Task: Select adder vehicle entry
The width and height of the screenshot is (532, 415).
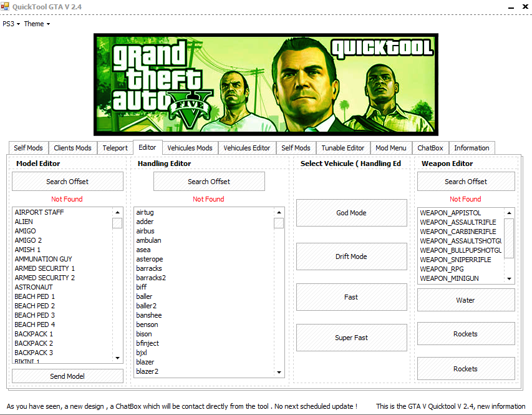Action: (x=204, y=222)
